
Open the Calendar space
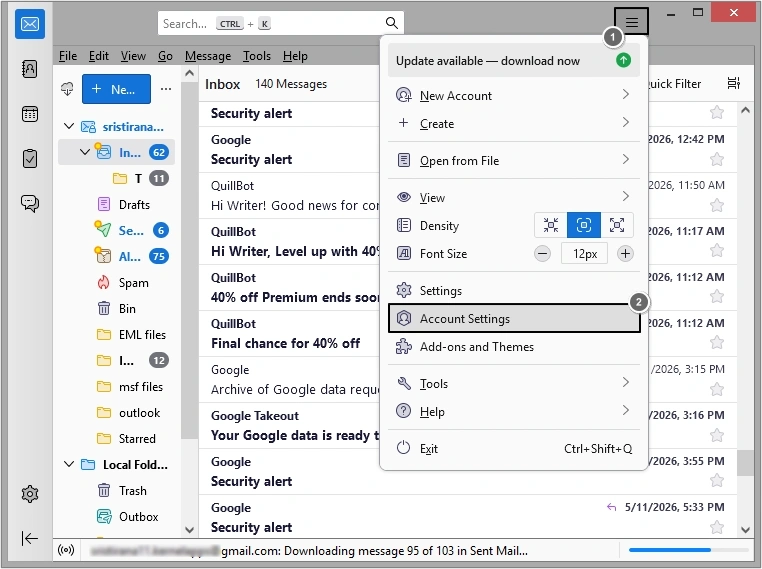(x=30, y=115)
